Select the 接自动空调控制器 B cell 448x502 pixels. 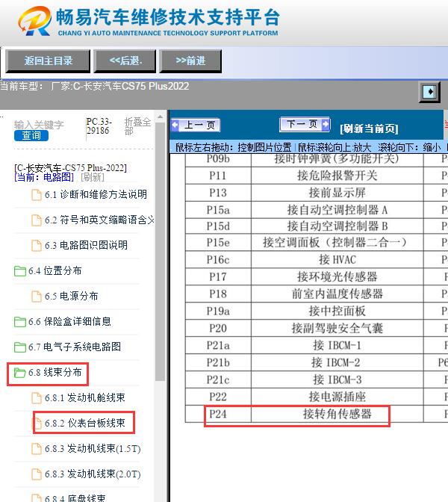(337, 226)
